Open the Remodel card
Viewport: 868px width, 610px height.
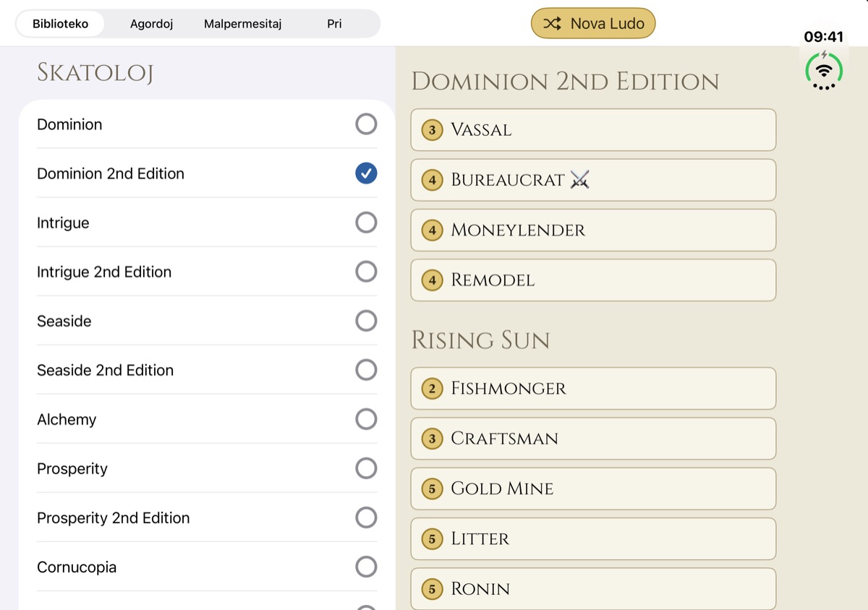(x=593, y=280)
